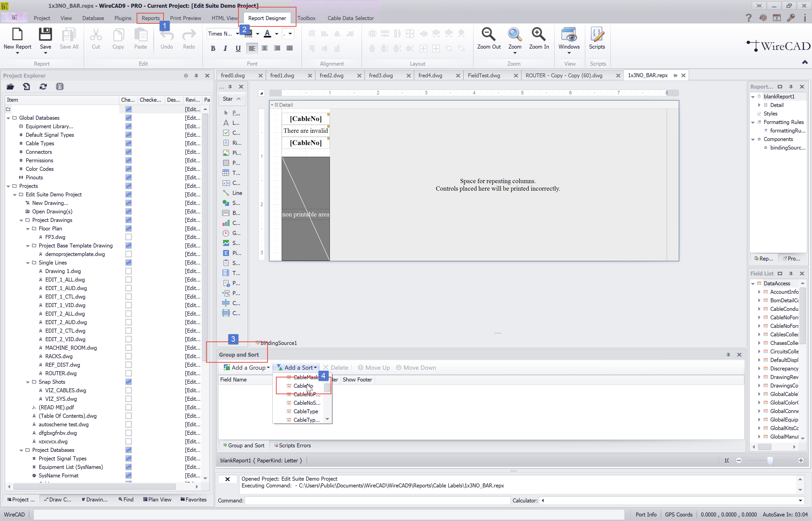Toggle checkbox for MACHINE_ROOM.dwg

click(x=129, y=348)
